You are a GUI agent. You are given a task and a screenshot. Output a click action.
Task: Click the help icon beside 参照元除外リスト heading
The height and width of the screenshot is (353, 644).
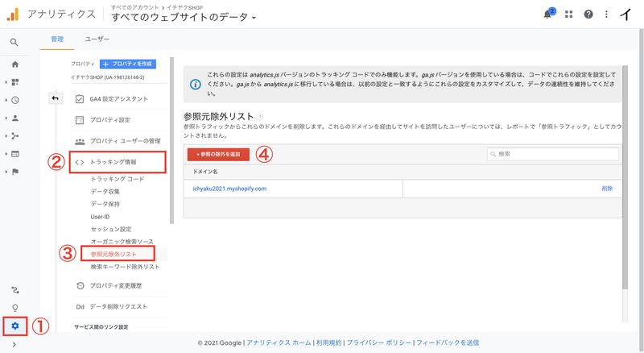click(x=260, y=116)
